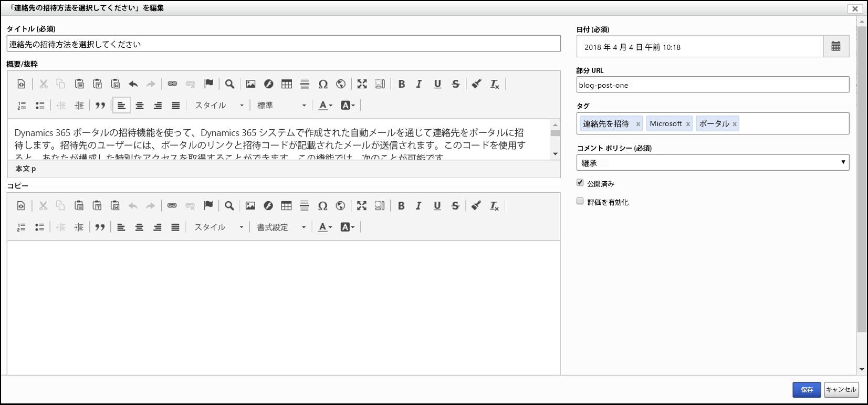The image size is (868, 405).
Task: Open コメント ポリシー dropdown set to 継承
Action: click(713, 163)
